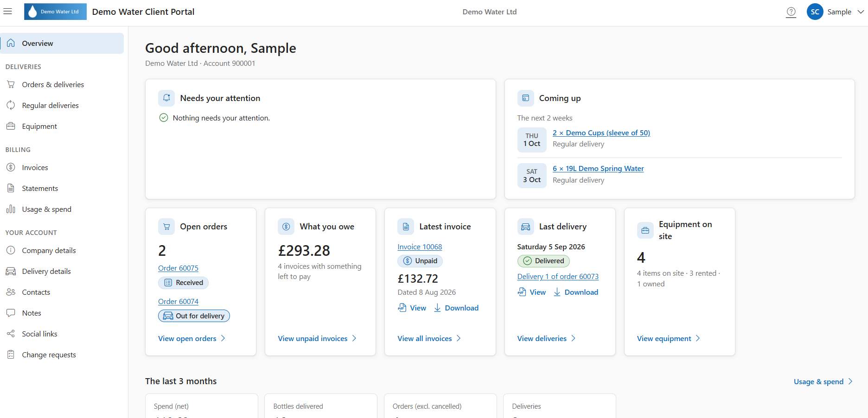Image resolution: width=868 pixels, height=418 pixels.
Task: Click the Notes speech bubble icon
Action: pyautogui.click(x=11, y=313)
